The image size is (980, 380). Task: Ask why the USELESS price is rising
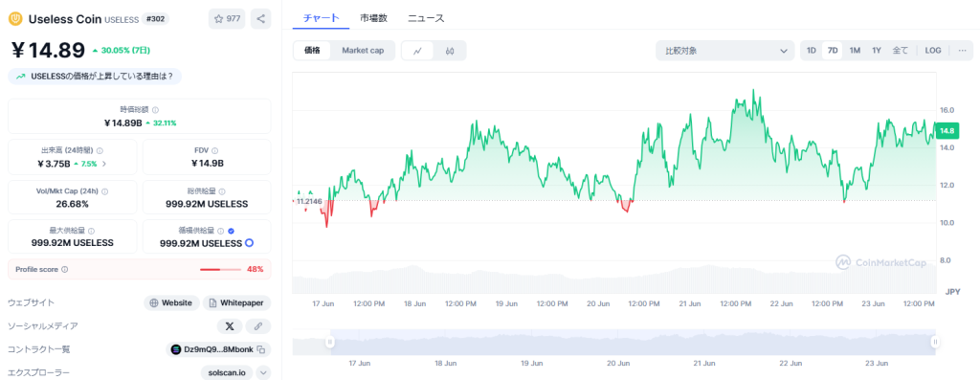(95, 77)
